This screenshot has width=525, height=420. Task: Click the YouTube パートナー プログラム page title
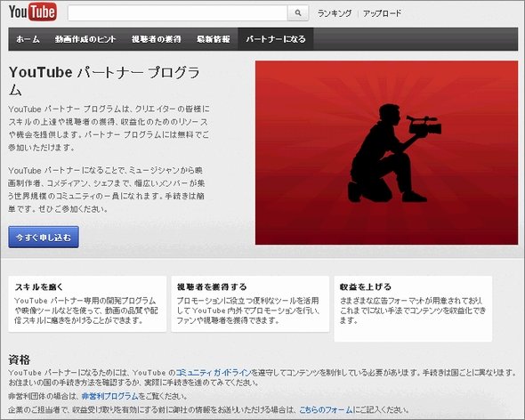(104, 81)
